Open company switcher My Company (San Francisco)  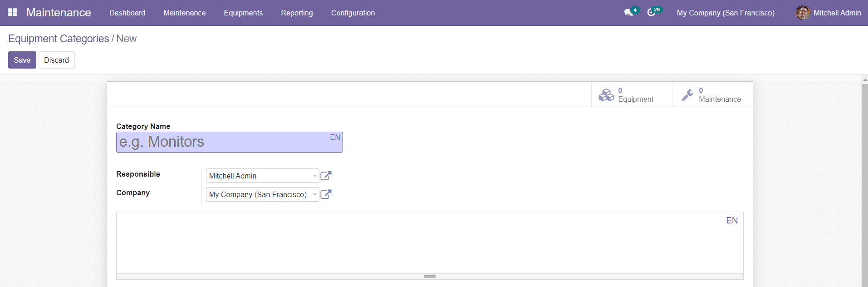[x=725, y=13]
